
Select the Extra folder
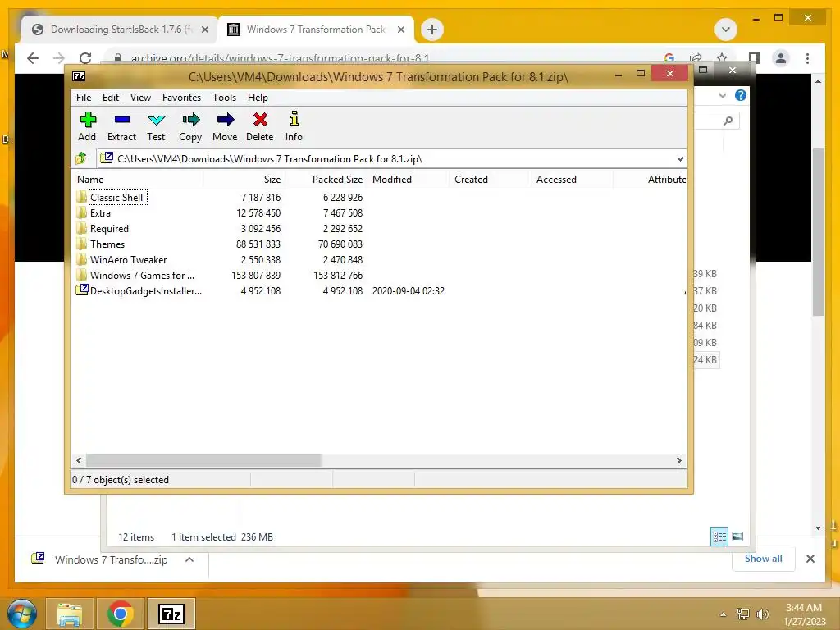100,212
